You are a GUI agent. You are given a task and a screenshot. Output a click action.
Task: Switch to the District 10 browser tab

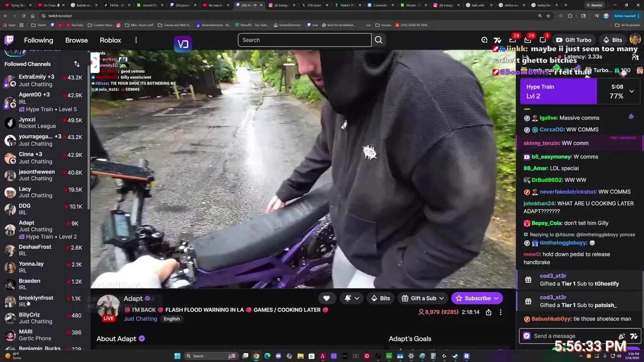pos(347,5)
